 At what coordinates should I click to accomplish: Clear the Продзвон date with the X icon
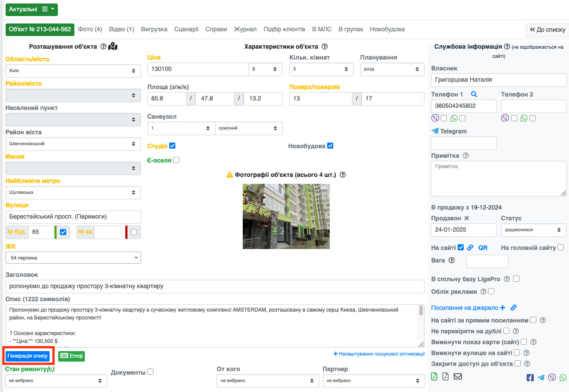coord(466,218)
